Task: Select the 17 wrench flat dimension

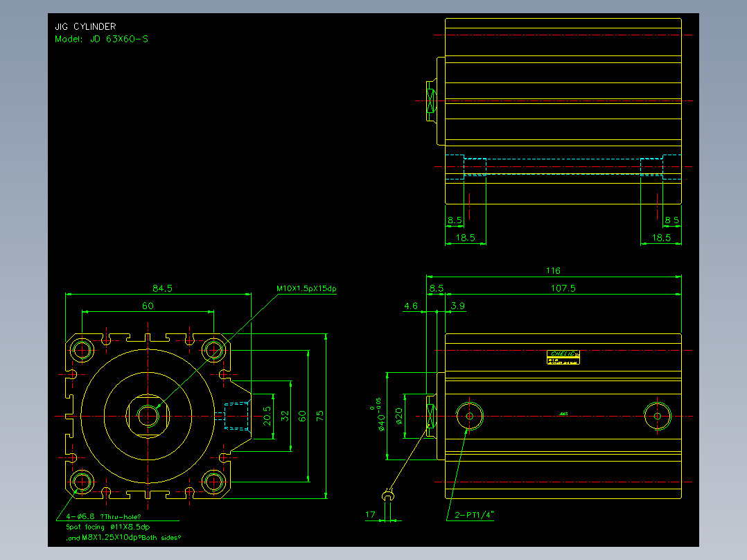Action: click(370, 515)
